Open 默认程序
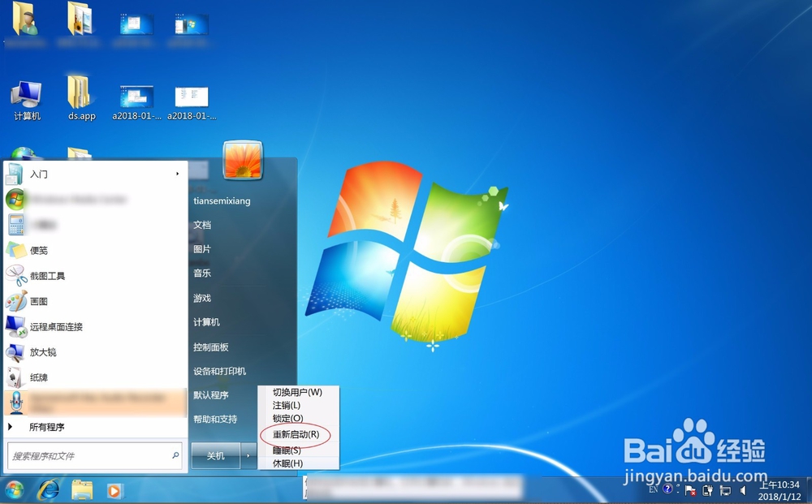 pos(211,395)
